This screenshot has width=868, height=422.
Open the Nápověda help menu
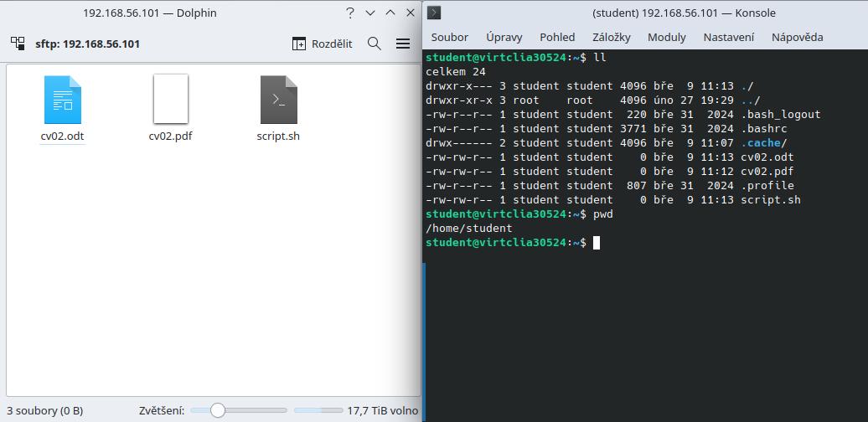pos(797,37)
